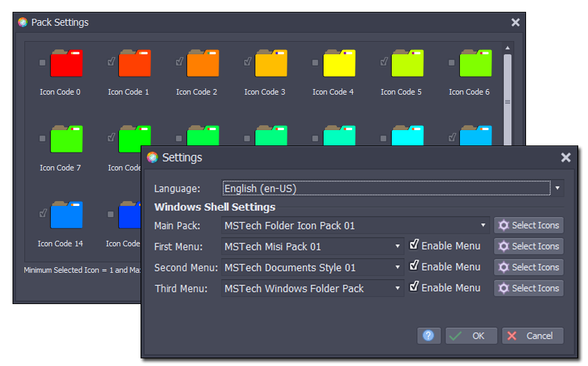This screenshot has height=366, width=588.
Task: Click Select Icons button for Main Pack
Action: point(529,225)
